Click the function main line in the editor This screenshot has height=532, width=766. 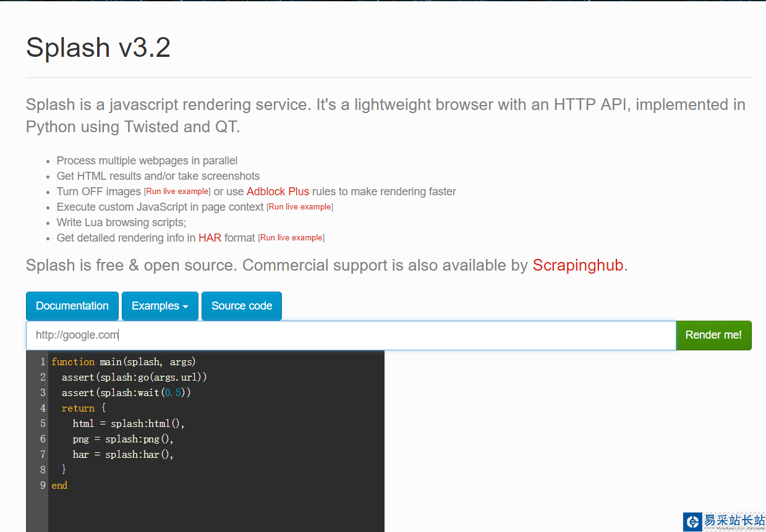pyautogui.click(x=124, y=361)
